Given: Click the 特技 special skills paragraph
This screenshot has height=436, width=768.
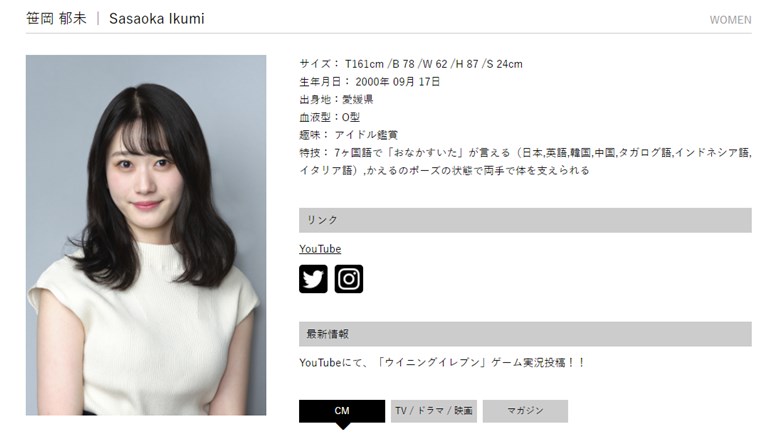Looking at the screenshot, I should coord(525,162).
